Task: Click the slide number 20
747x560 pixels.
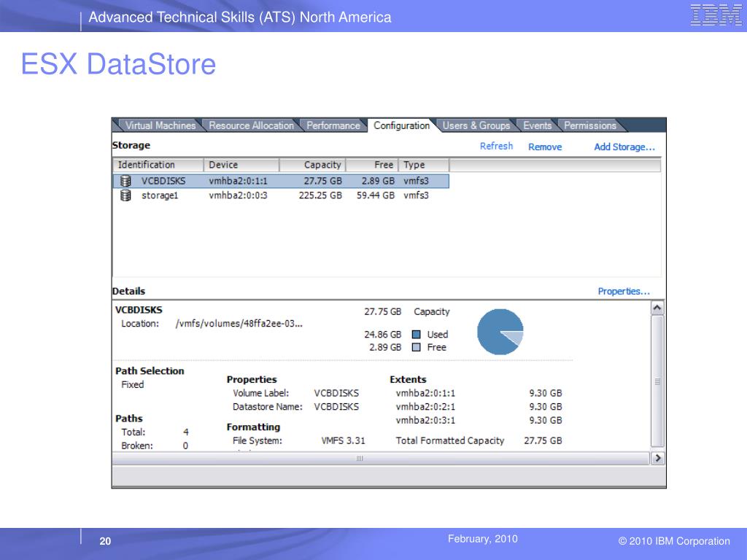Action: pyautogui.click(x=105, y=542)
